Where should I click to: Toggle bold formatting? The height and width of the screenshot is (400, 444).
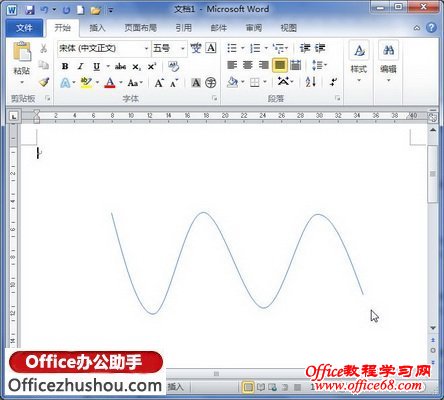65,66
